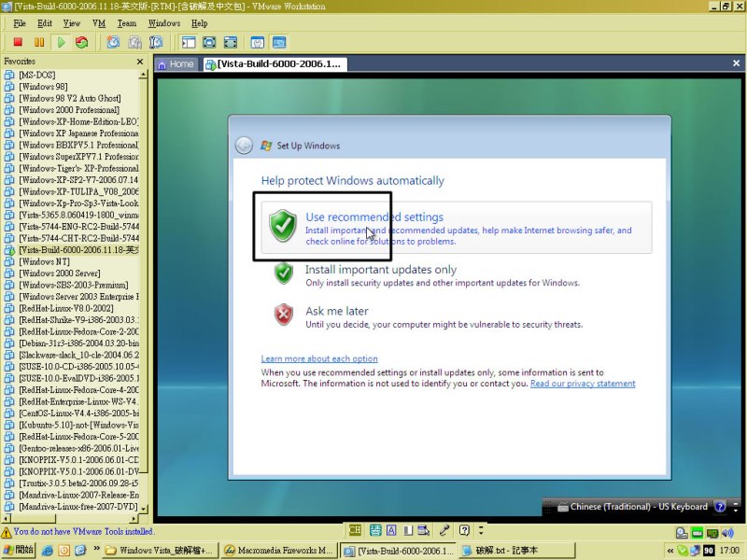
Task: Open Learn more about each option link
Action: pos(319,358)
